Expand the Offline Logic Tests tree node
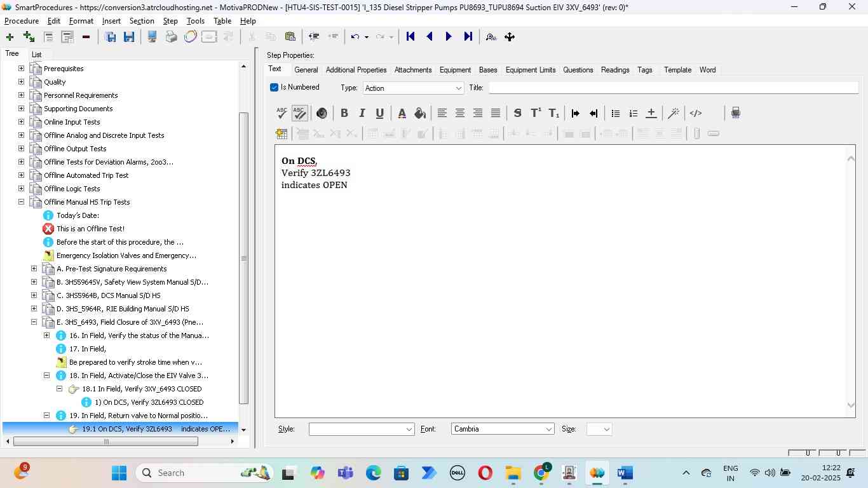The image size is (868, 488). click(21, 189)
